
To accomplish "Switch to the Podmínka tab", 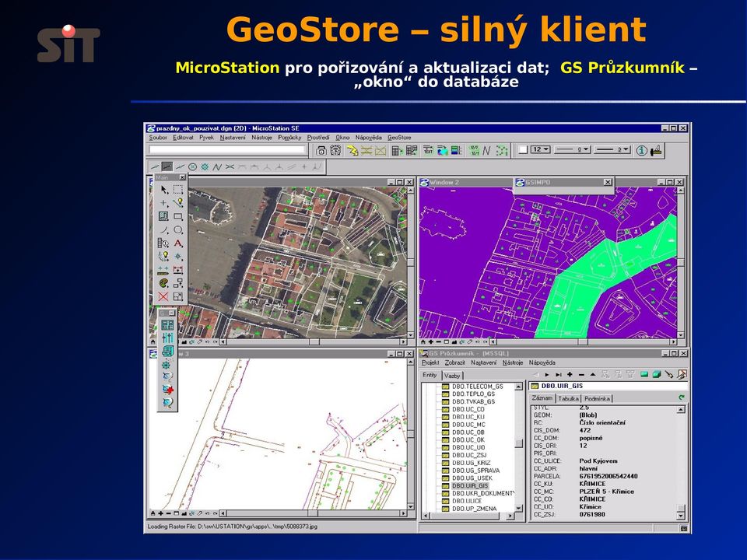I will 597,398.
